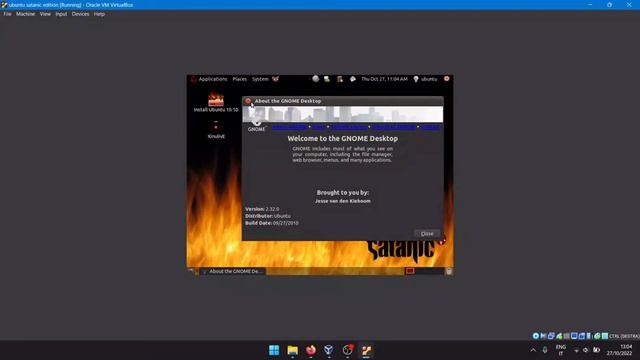Open the VirtualBox Input menu
The width and height of the screenshot is (640, 360).
click(61, 14)
